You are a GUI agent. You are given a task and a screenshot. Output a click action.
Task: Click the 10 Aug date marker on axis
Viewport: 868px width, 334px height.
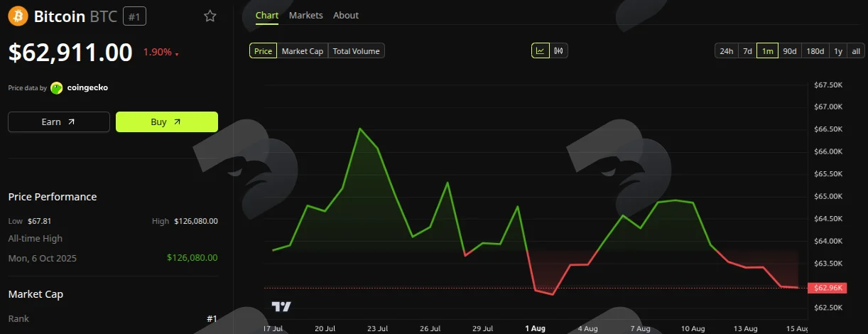pyautogui.click(x=693, y=328)
